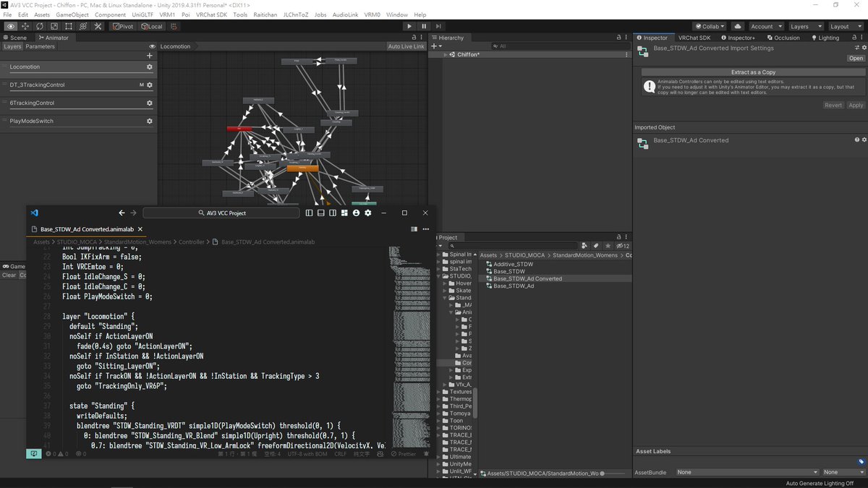The height and width of the screenshot is (488, 868).
Task: Select the Rotate tool in Unity toolbar
Action: pyautogui.click(x=40, y=26)
